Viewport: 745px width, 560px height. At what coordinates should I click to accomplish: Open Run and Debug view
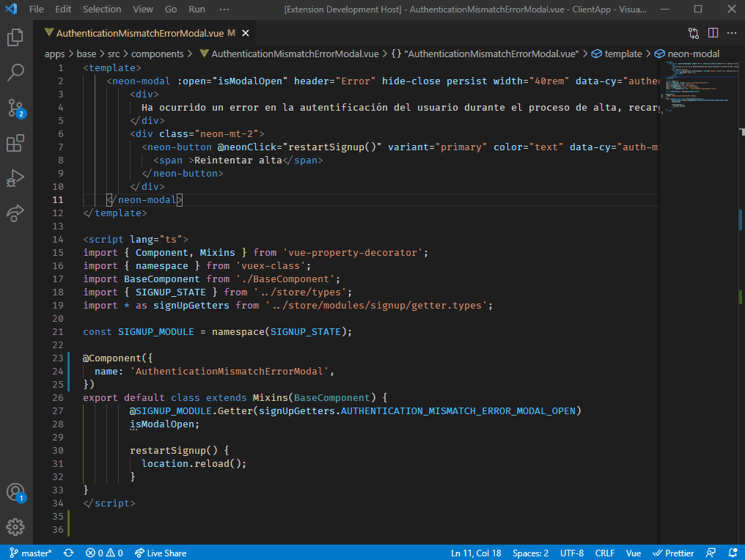click(x=15, y=178)
